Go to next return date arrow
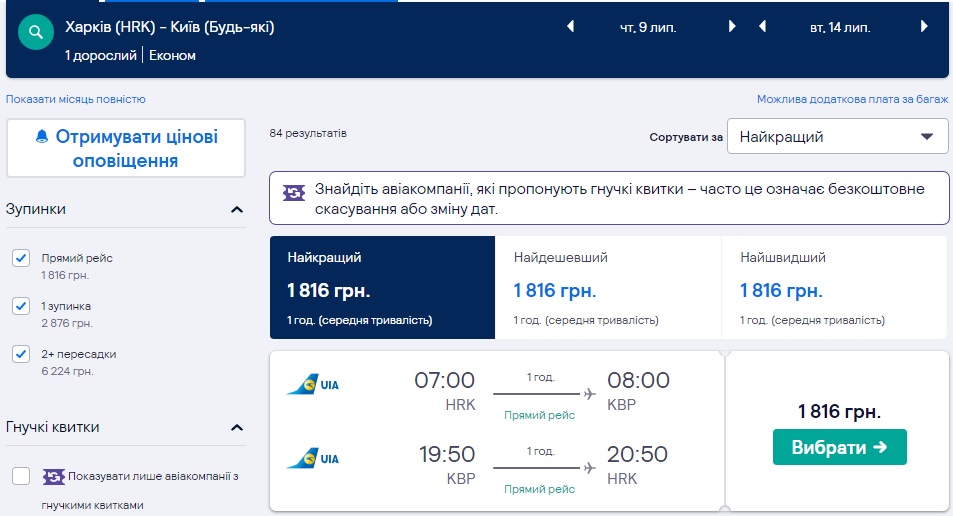Image resolution: width=953 pixels, height=516 pixels. pyautogui.click(x=925, y=27)
